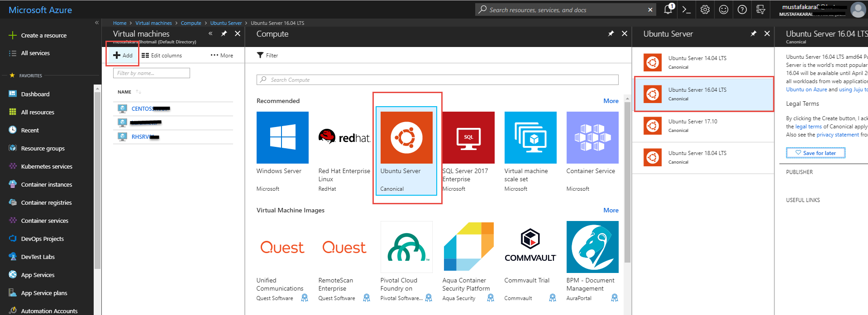868x315 pixels.
Task: Open Automation Accounts in the sidebar
Action: tap(49, 311)
